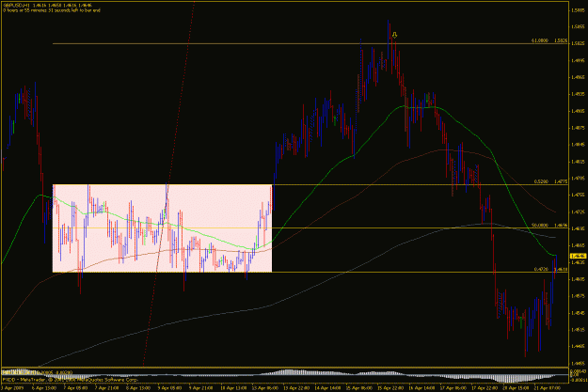Click the '7 Apr 21:00' time axis label

tap(106, 388)
